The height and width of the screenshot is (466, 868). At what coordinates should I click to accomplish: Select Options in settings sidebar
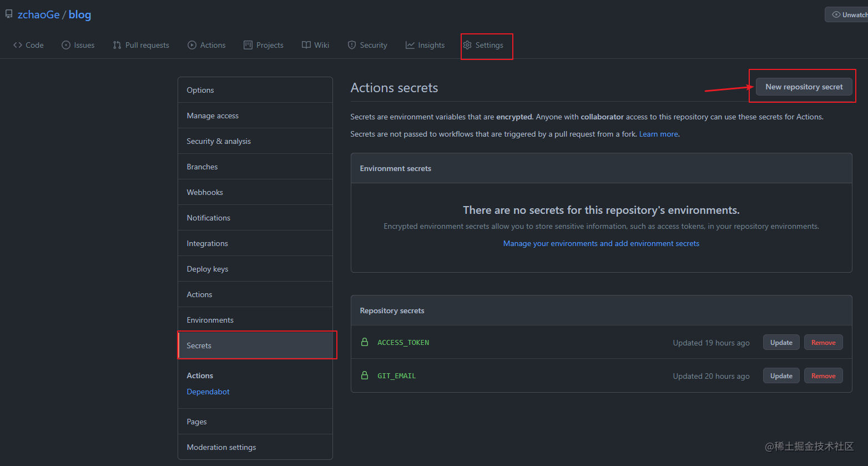click(x=255, y=90)
